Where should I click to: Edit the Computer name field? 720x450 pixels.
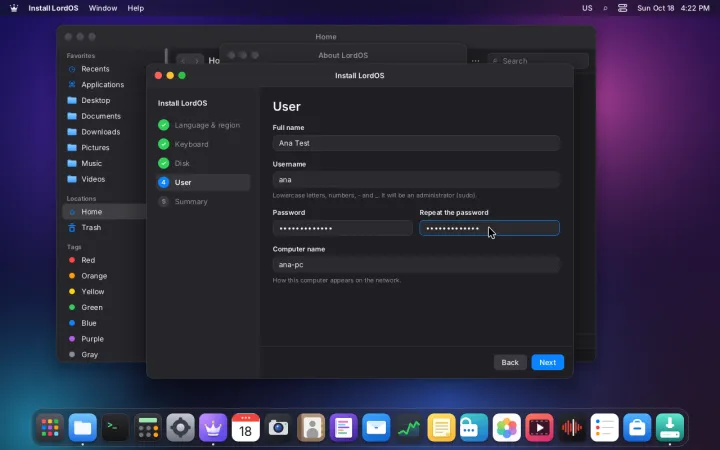pos(416,264)
